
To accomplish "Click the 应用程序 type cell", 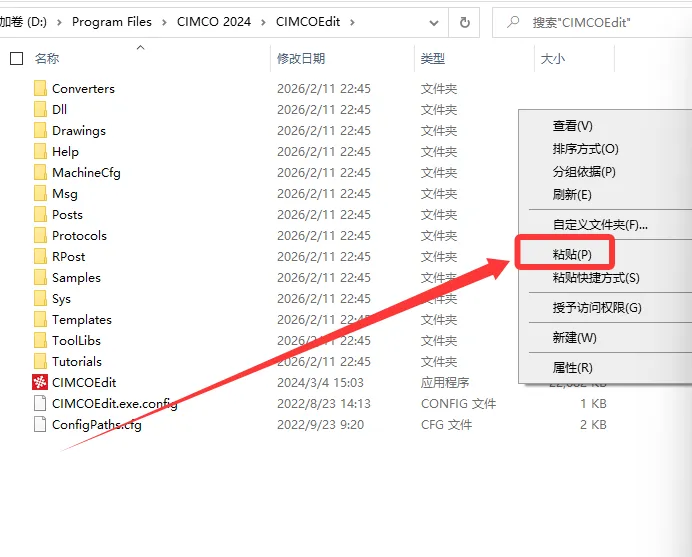I will (x=445, y=383).
